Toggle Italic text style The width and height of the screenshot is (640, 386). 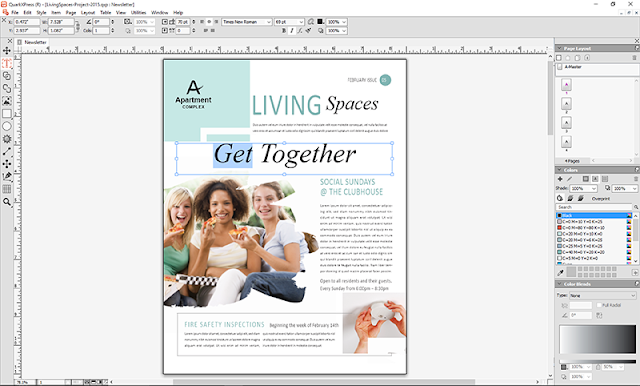[x=292, y=31]
